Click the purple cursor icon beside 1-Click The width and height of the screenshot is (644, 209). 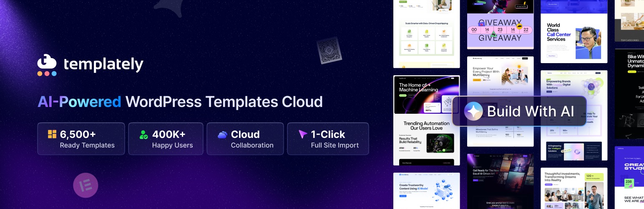[303, 135]
